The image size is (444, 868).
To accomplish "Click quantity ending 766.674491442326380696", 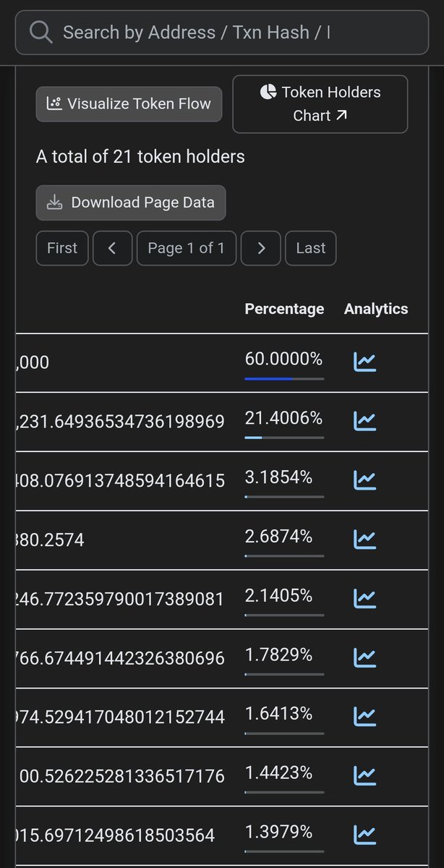I will pyautogui.click(x=120, y=658).
